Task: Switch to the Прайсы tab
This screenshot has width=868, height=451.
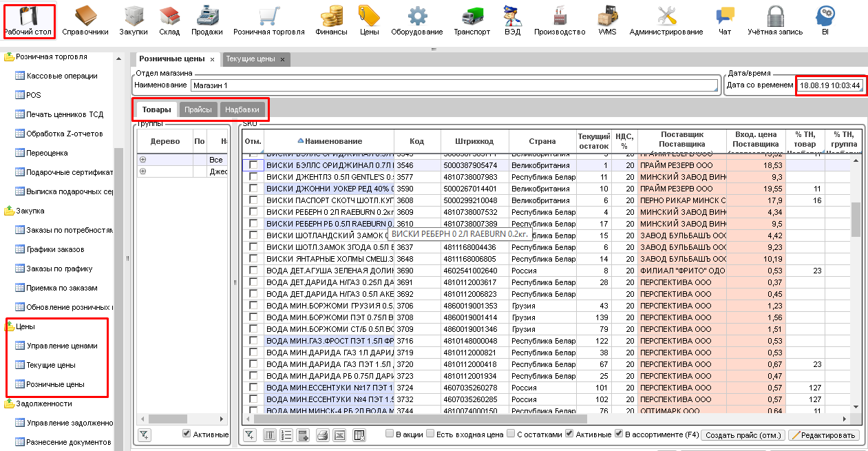Action: click(198, 109)
